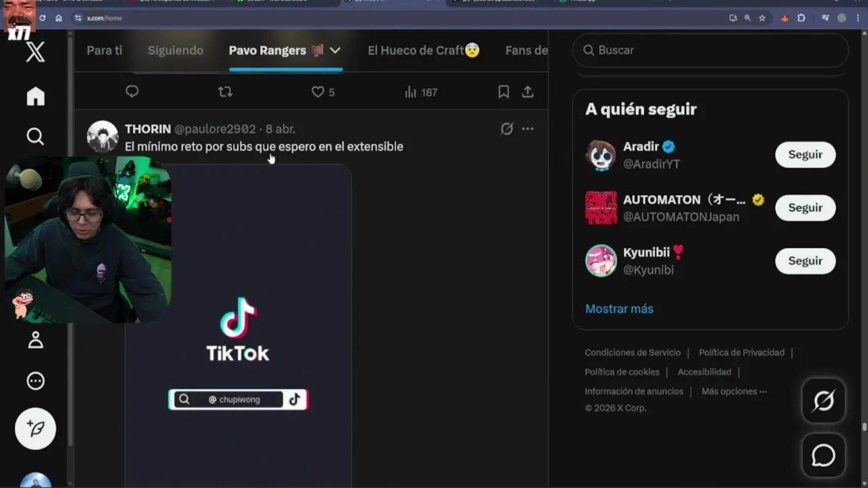Open the X logo home link

coord(35,52)
